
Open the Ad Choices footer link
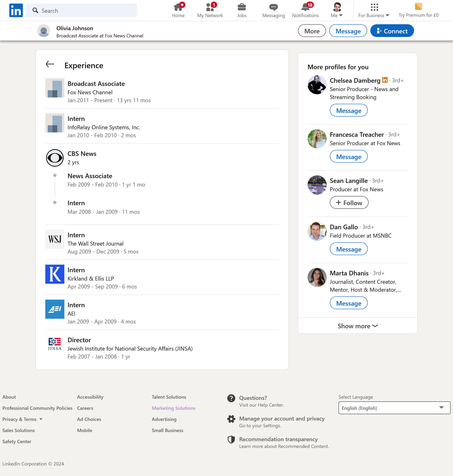89,419
